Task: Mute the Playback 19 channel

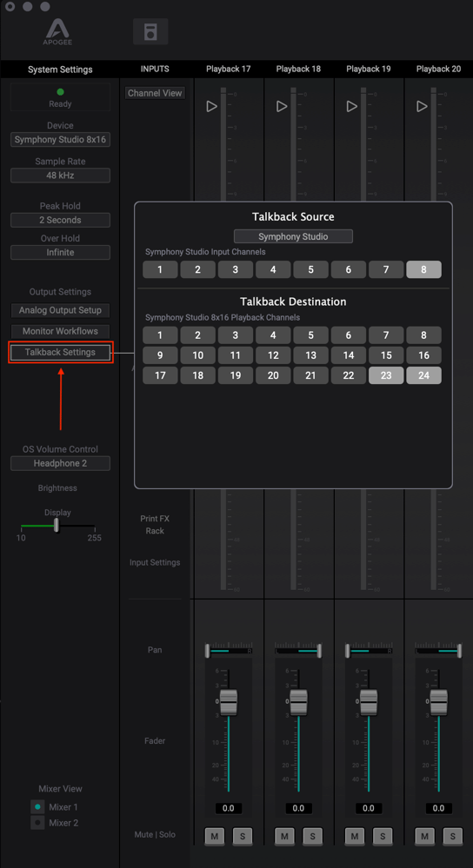Action: tap(355, 836)
